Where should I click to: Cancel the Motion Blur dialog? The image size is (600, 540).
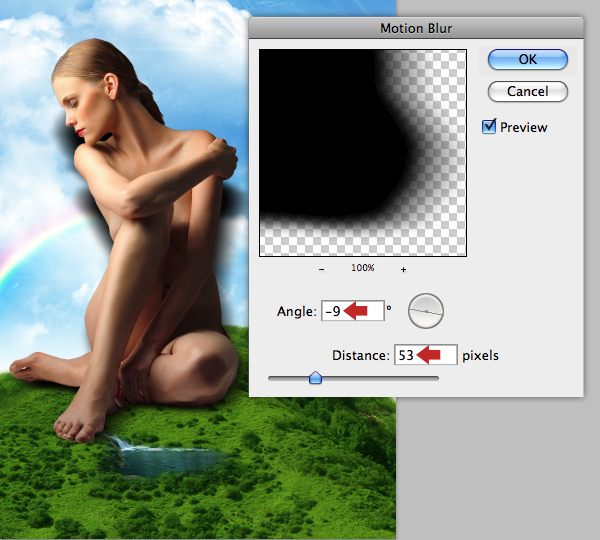pyautogui.click(x=528, y=91)
